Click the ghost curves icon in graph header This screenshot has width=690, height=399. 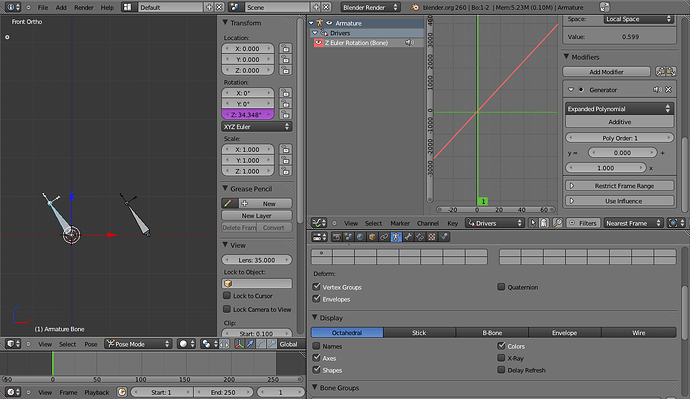[544, 223]
